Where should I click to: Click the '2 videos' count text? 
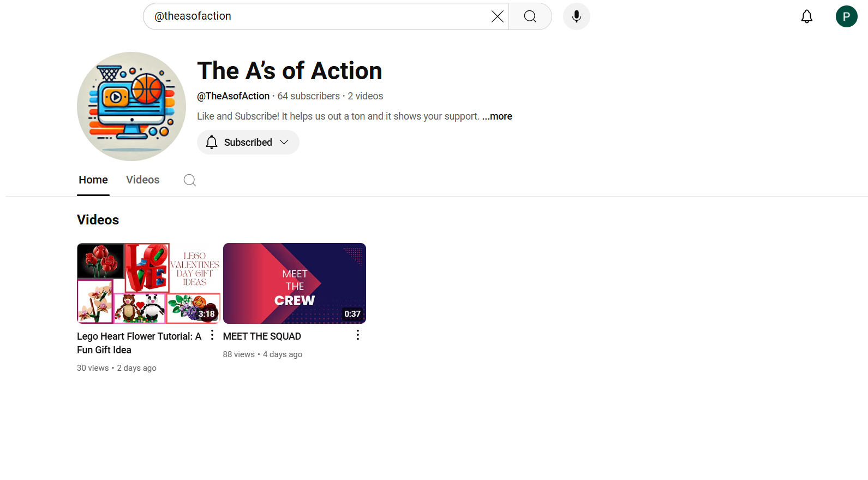click(366, 96)
